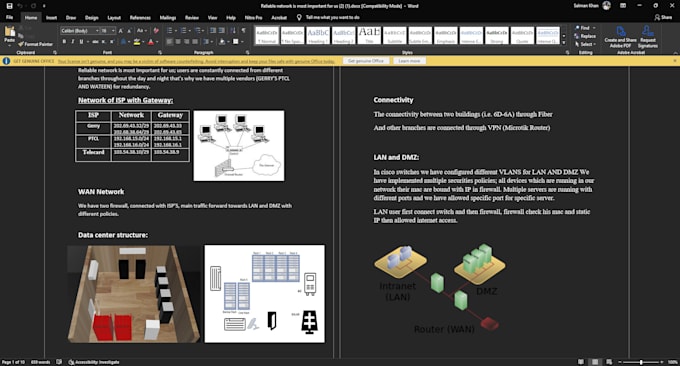Viewport: 680px width, 366px height.
Task: Sort the selected text
Action: point(233,31)
